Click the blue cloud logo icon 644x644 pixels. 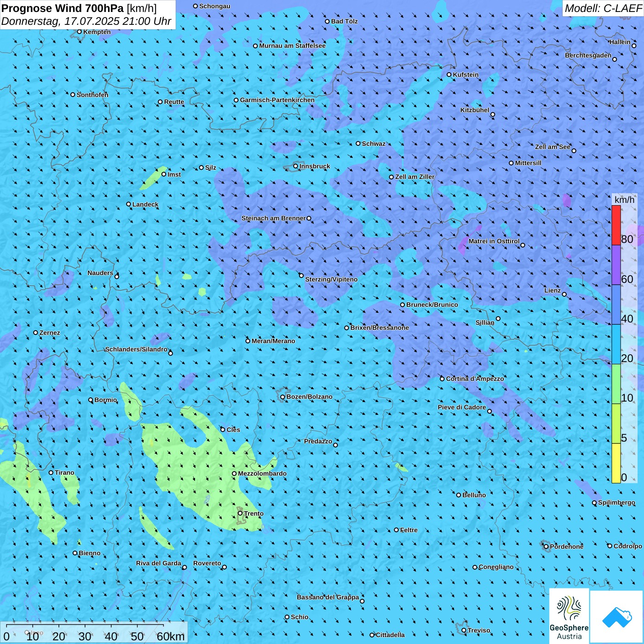pyautogui.click(x=616, y=617)
